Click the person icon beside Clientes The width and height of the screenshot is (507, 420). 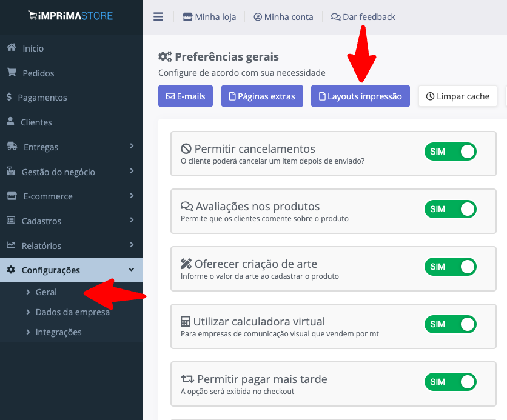click(10, 122)
